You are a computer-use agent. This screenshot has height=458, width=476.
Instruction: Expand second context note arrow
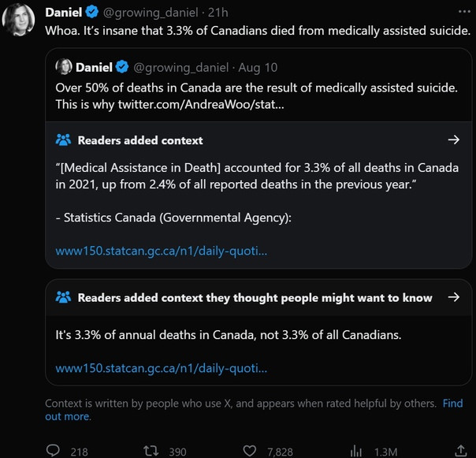[x=453, y=297]
